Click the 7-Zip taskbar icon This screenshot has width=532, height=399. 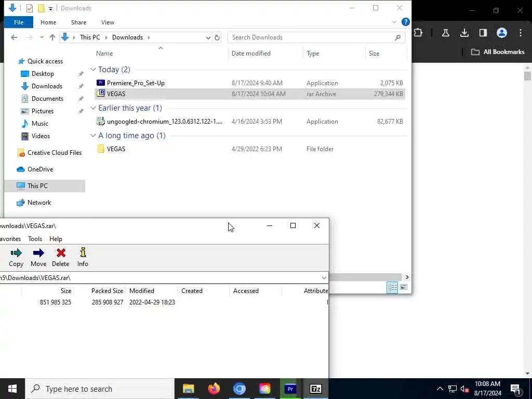(x=315, y=389)
